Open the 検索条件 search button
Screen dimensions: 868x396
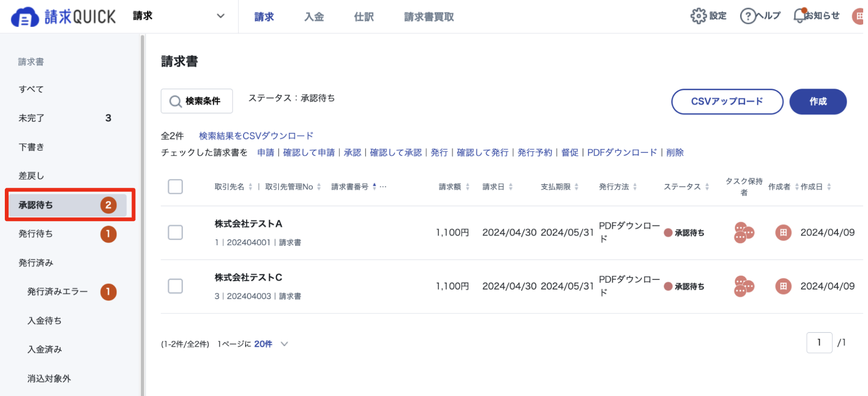197,101
